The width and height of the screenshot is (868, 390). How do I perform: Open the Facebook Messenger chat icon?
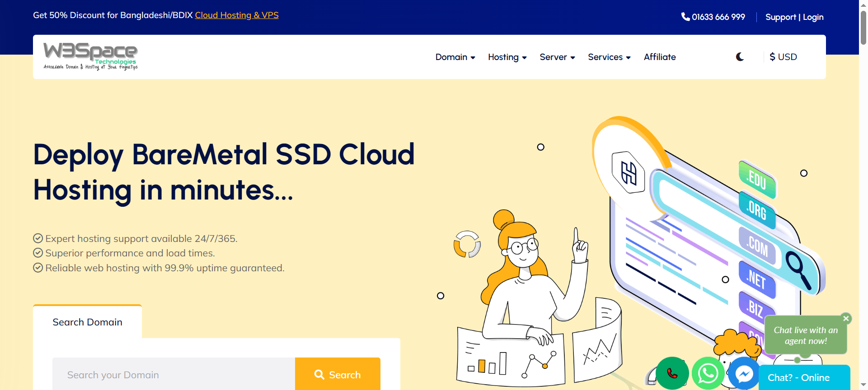744,373
